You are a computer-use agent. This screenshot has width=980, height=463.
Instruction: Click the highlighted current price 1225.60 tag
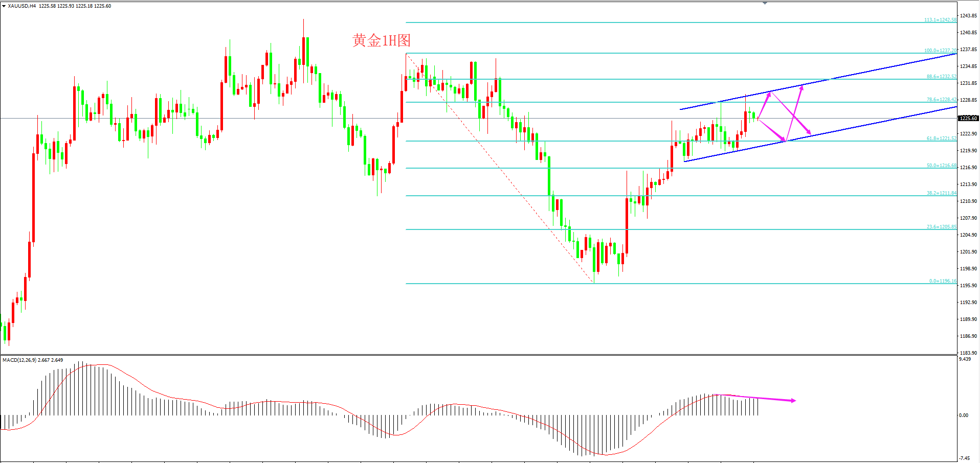[968, 118]
